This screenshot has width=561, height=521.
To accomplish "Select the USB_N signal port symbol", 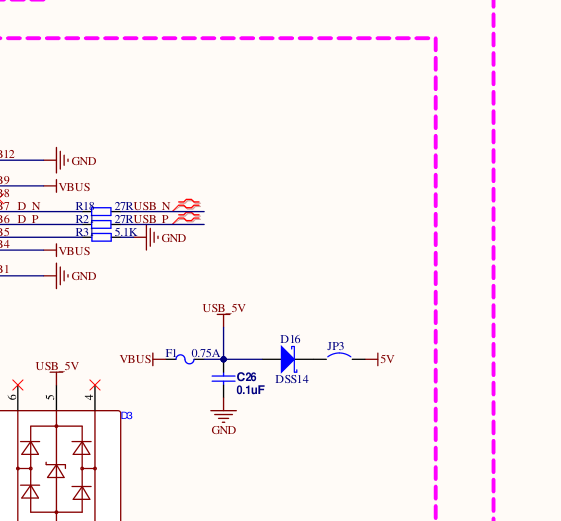I will coord(187,205).
